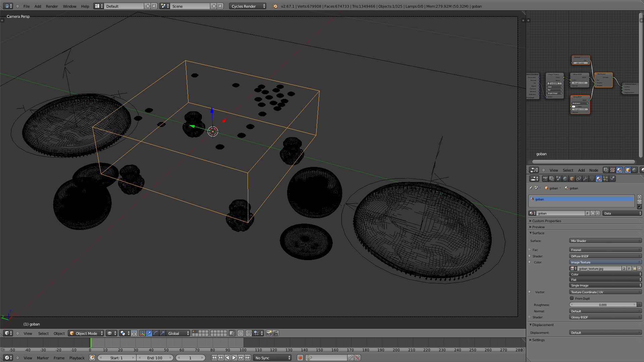
Task: Unlink the goban material with X button
Action: coord(598,213)
